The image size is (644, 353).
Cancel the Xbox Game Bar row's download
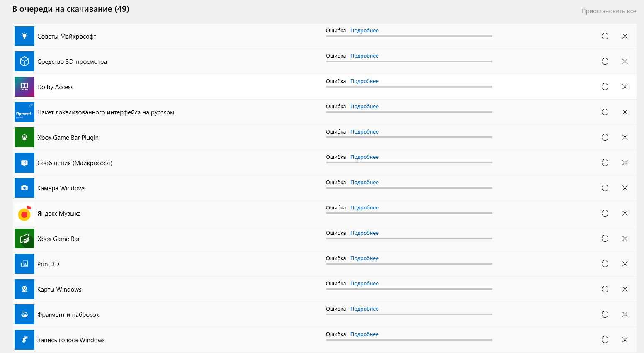pos(625,239)
